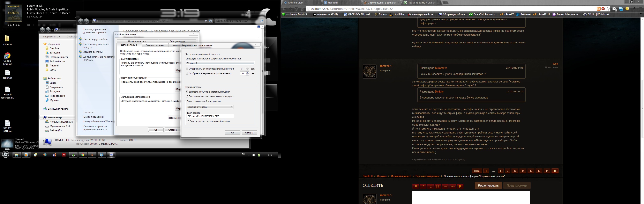Switch to the 'Новости' browser tab
The image size is (644, 204).
[x=342, y=3]
